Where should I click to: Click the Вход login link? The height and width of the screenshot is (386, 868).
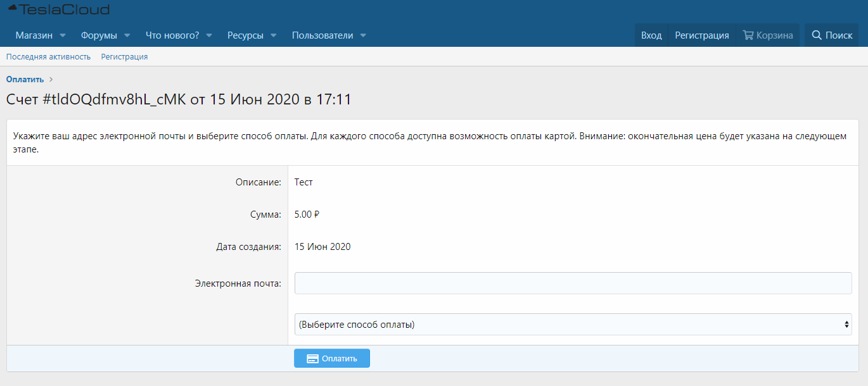pos(651,35)
